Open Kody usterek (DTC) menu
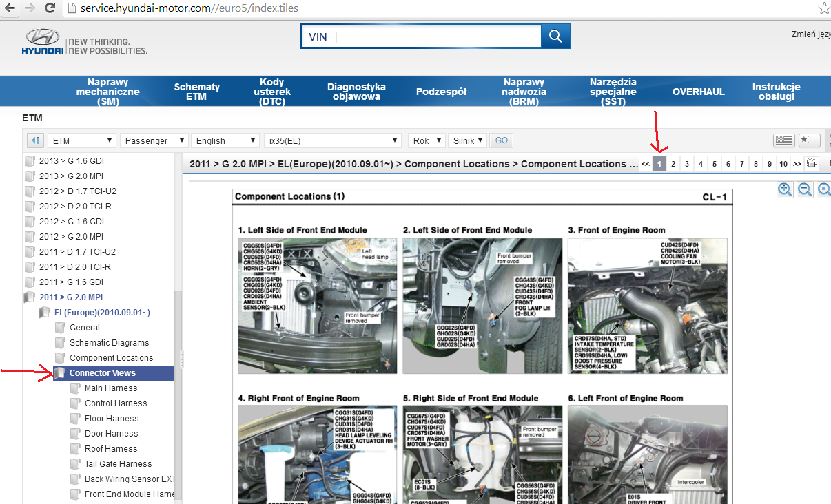Screen dimensions: 831x504 tap(271, 92)
